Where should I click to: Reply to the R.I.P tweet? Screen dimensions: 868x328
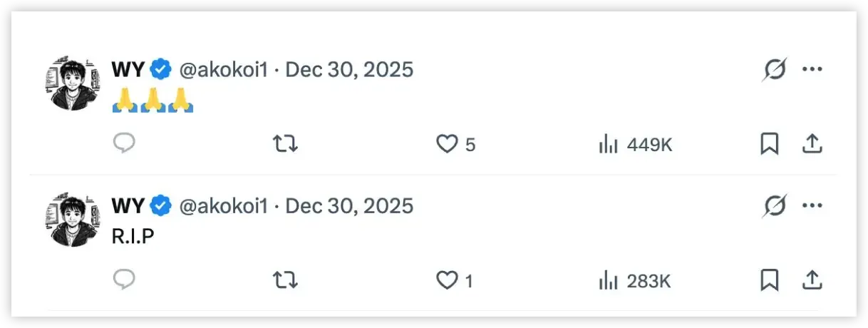124,280
